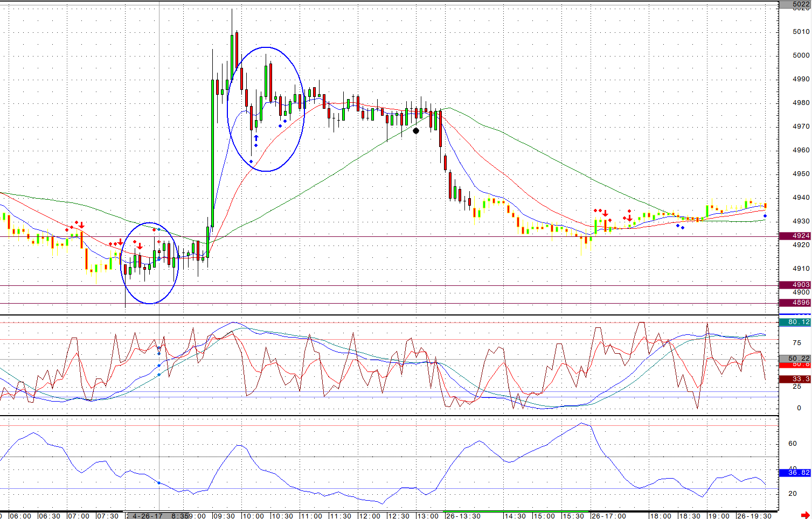Click the 4950 price axis label
The image size is (812, 519).
click(801, 174)
